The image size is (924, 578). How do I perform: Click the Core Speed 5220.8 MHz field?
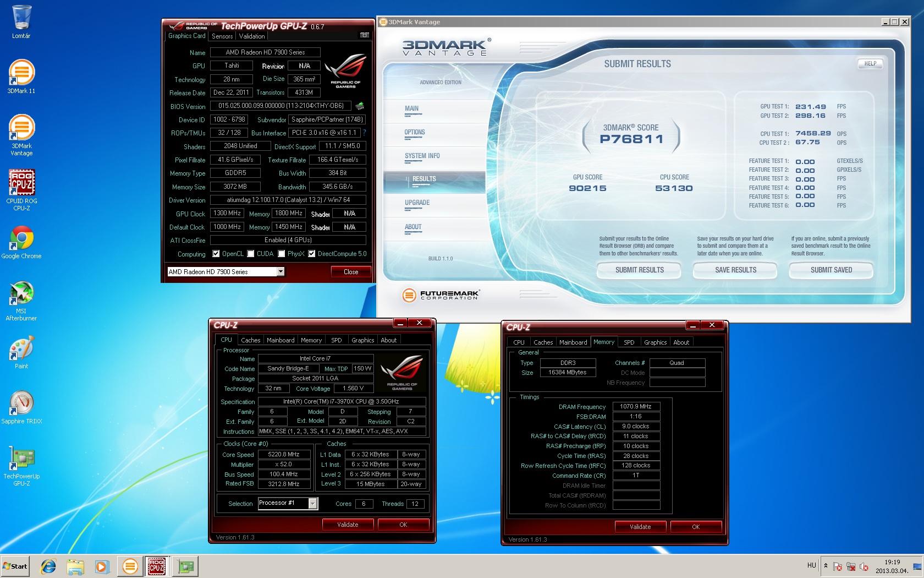pos(284,455)
